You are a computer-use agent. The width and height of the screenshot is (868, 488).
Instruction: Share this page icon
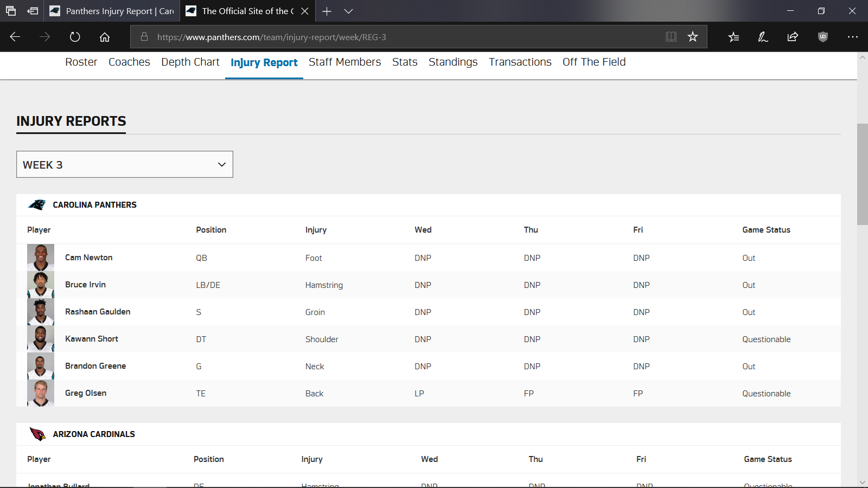pos(793,37)
